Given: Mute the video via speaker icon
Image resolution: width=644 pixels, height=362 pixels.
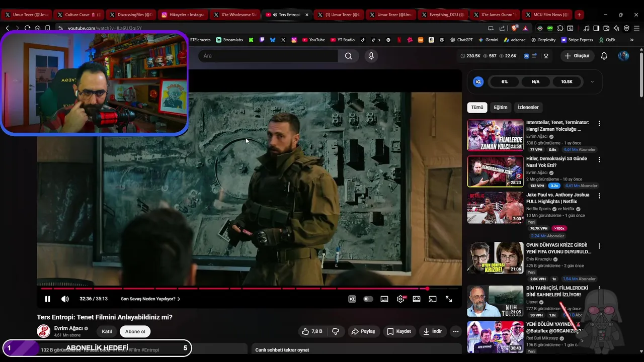Looking at the screenshot, I should pos(65,299).
